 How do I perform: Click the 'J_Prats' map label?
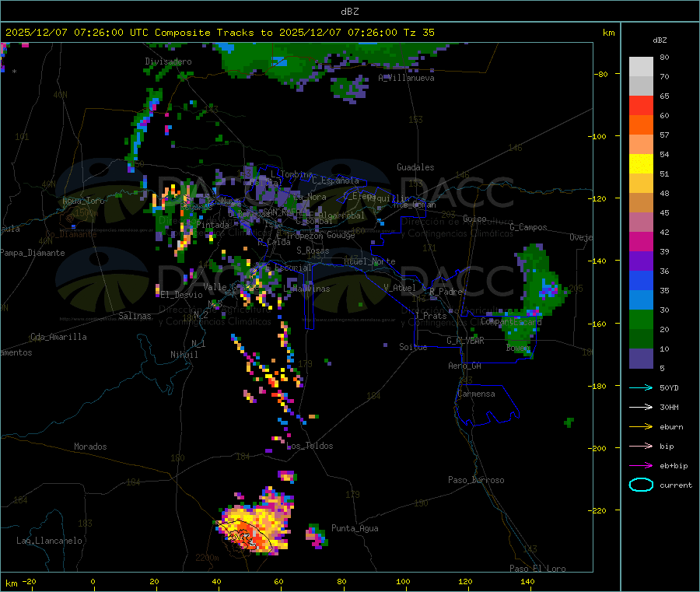pyautogui.click(x=430, y=316)
